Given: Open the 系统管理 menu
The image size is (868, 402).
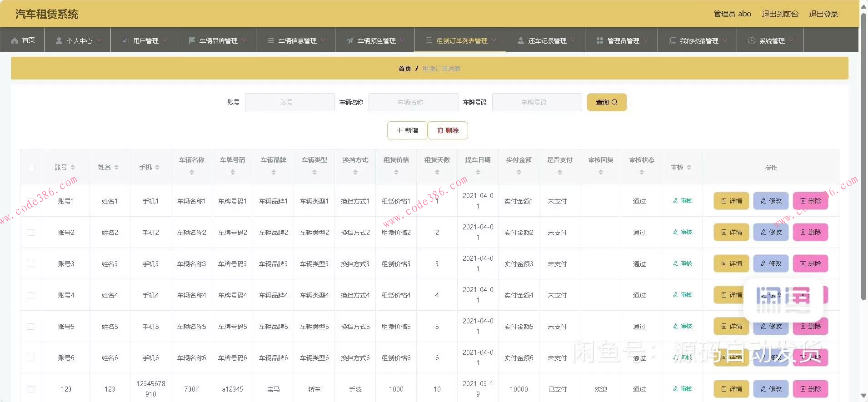Looking at the screenshot, I should pos(770,40).
